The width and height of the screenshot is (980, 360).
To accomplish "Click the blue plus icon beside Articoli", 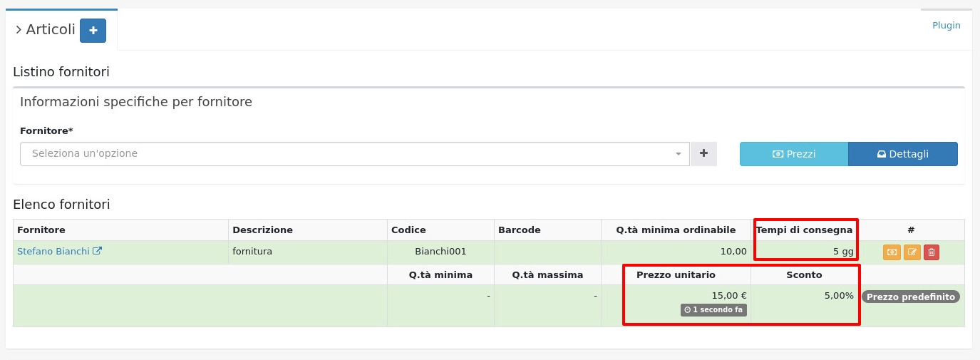I will [93, 31].
